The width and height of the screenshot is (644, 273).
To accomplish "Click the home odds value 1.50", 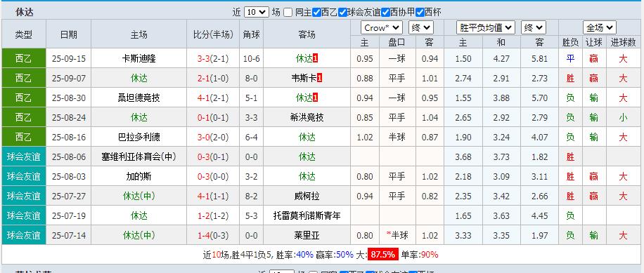I will pyautogui.click(x=463, y=58).
